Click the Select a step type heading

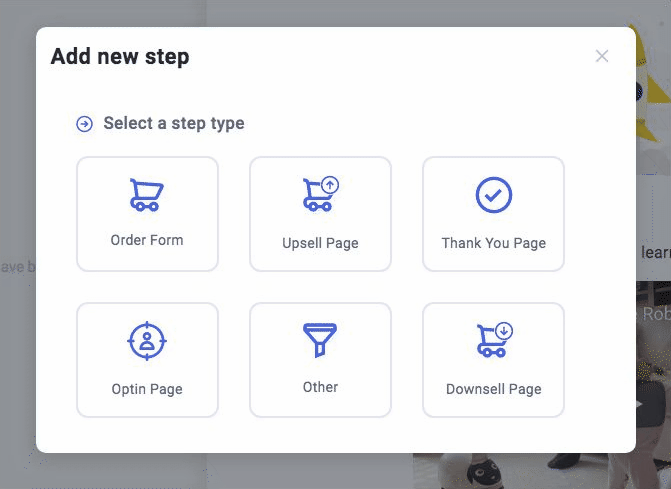[x=174, y=123]
